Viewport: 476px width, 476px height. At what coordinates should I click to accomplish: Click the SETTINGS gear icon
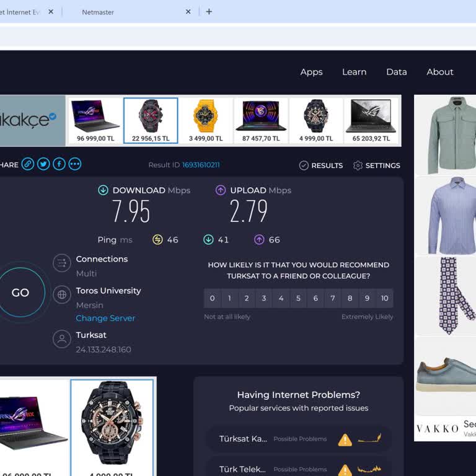358,165
